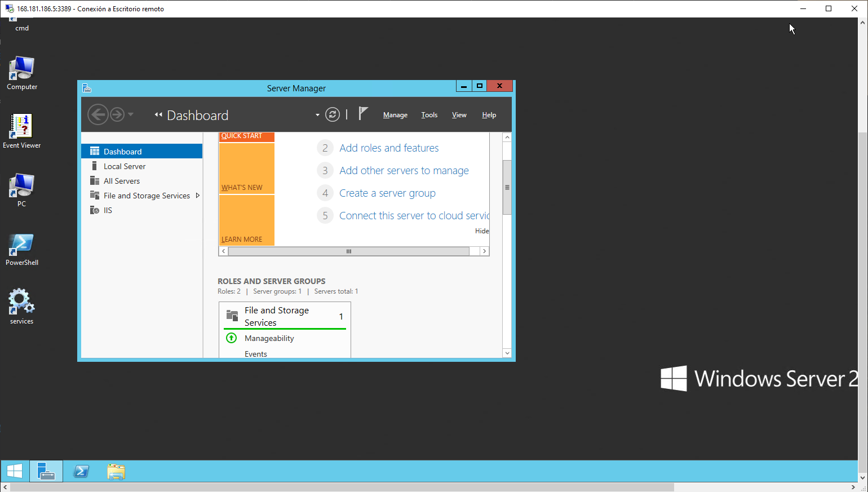The image size is (868, 492).
Task: Open the dropdown arrow beside refresh
Action: (x=317, y=115)
